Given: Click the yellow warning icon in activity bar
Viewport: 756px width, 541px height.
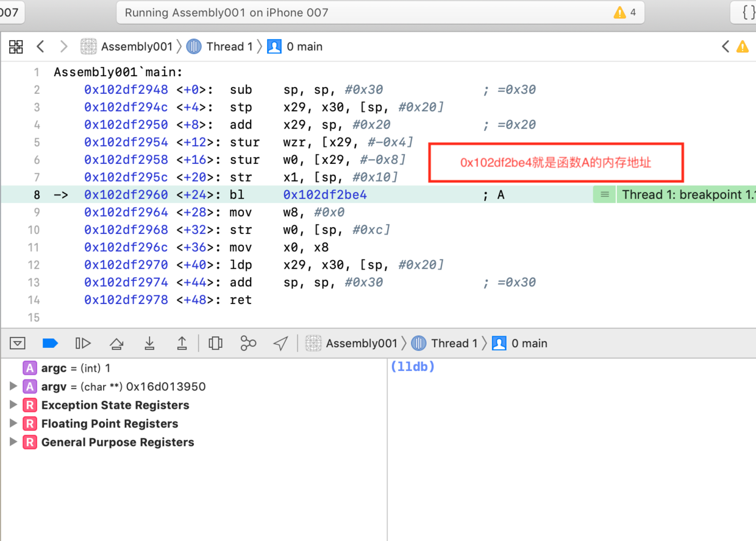Looking at the screenshot, I should point(620,12).
